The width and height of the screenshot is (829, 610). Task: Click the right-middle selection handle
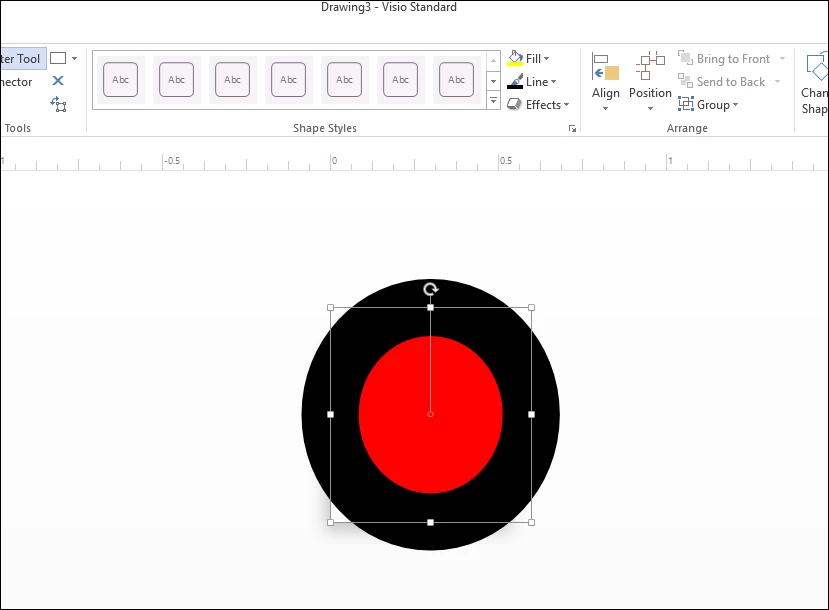(x=531, y=414)
